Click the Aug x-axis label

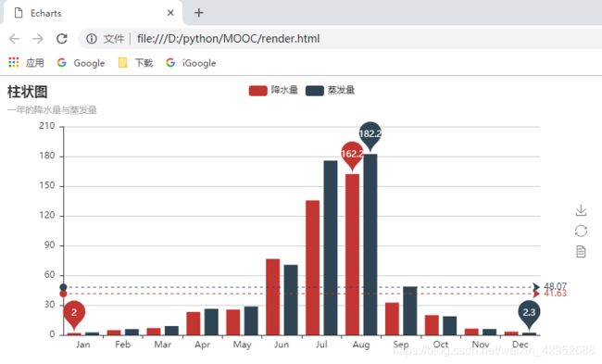tap(361, 345)
